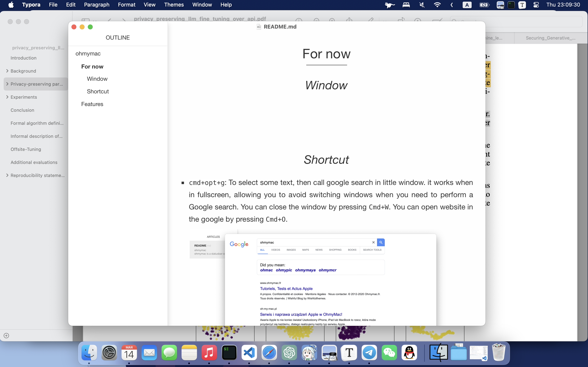The width and height of the screenshot is (588, 367).
Task: Open WeChat from the Dock
Action: point(389,353)
